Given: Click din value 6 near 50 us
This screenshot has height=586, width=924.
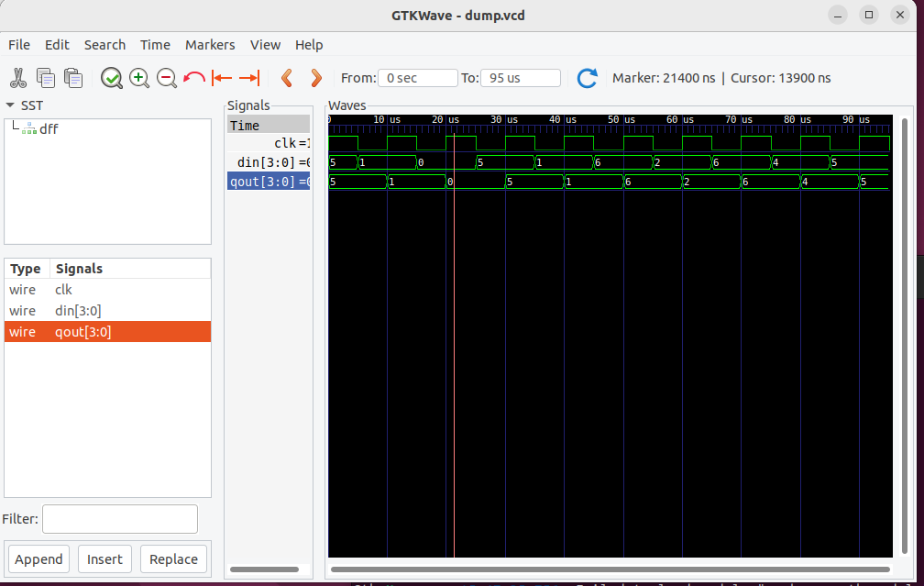Looking at the screenshot, I should pos(598,162).
